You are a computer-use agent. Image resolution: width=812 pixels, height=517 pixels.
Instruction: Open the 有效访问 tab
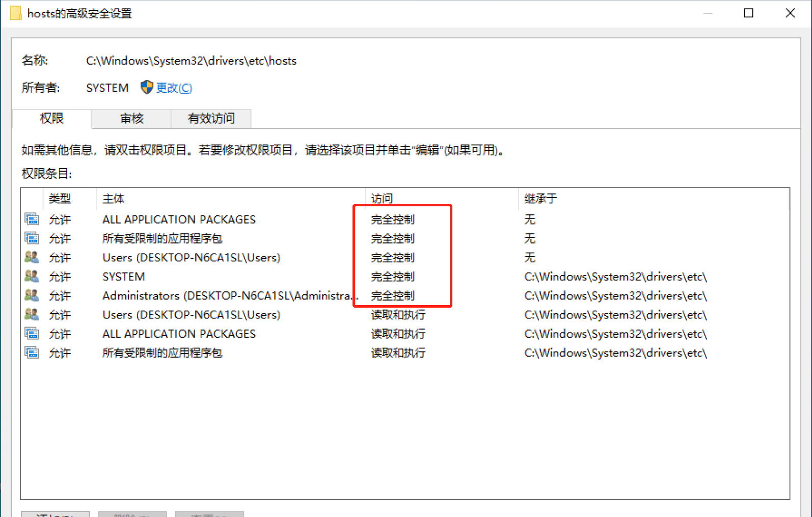211,119
